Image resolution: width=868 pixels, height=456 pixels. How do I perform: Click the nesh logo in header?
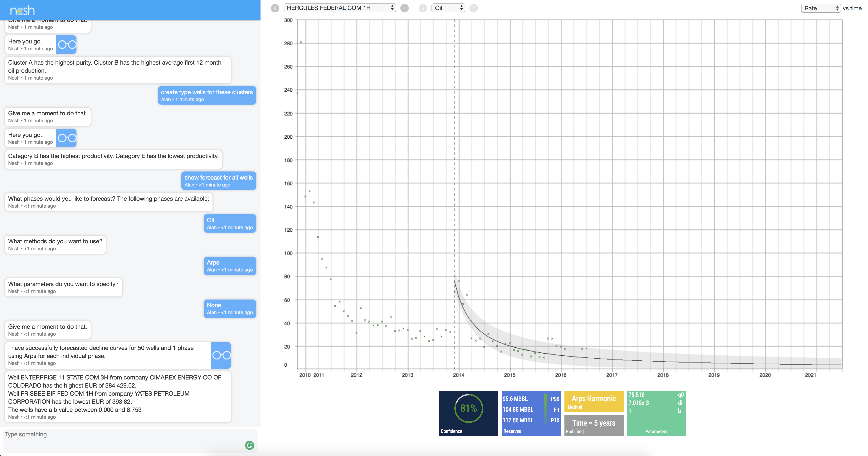point(22,10)
